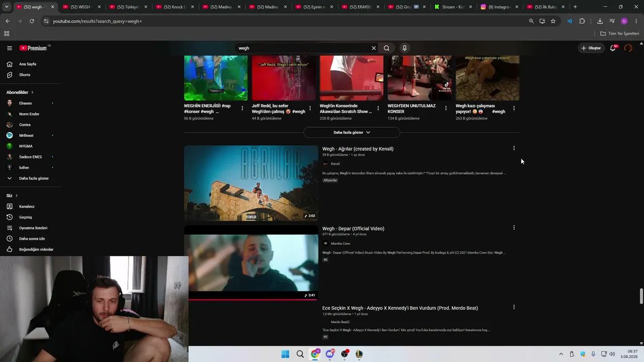The width and height of the screenshot is (644, 362).
Task: Start voice search with the microphone
Action: 405,48
